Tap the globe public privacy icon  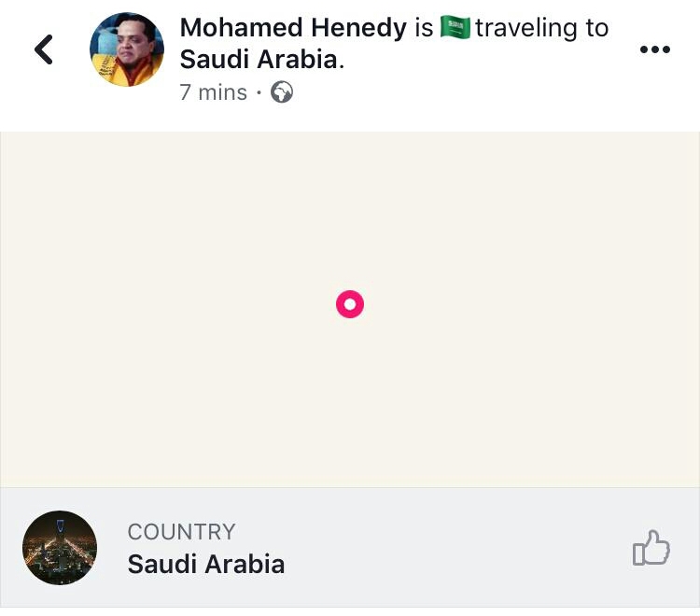[281, 92]
